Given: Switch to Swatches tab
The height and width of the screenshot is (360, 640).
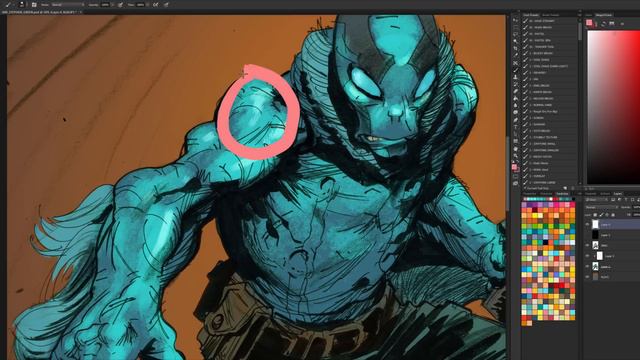Looking at the screenshot, I should (562, 193).
